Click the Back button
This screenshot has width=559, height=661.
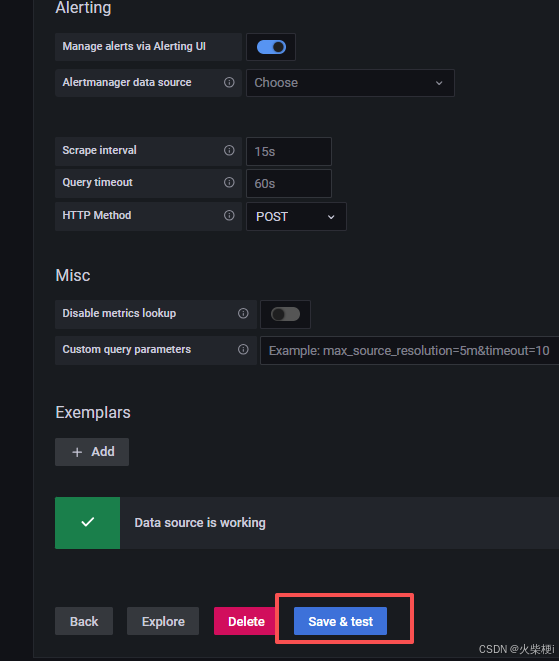click(x=84, y=621)
